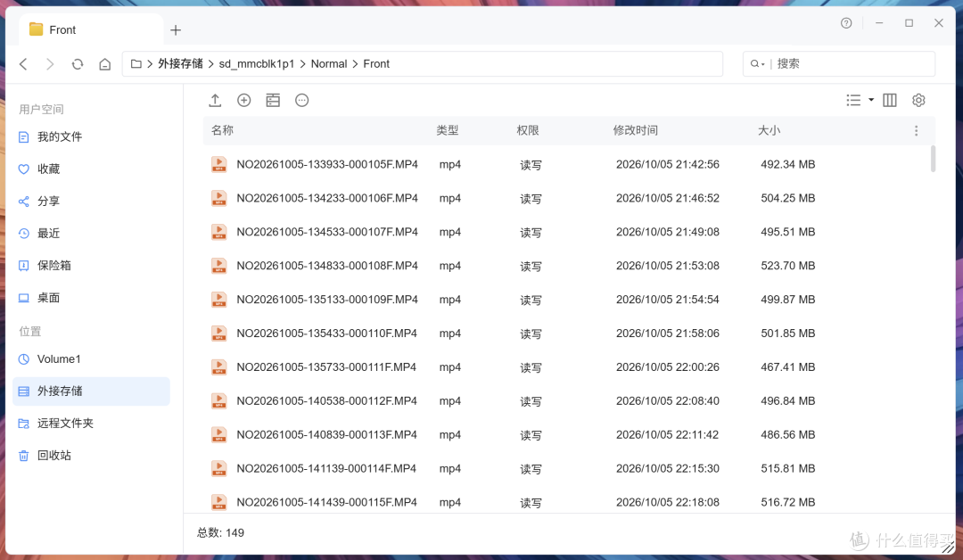
Task: Open 桌面 desktop in the sidebar
Action: (91, 298)
